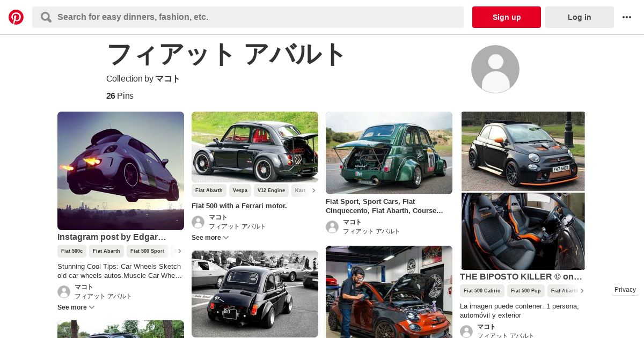The image size is (644, 338).
Task: Select the Fiat 500 Sport tag
Action: coord(147,251)
